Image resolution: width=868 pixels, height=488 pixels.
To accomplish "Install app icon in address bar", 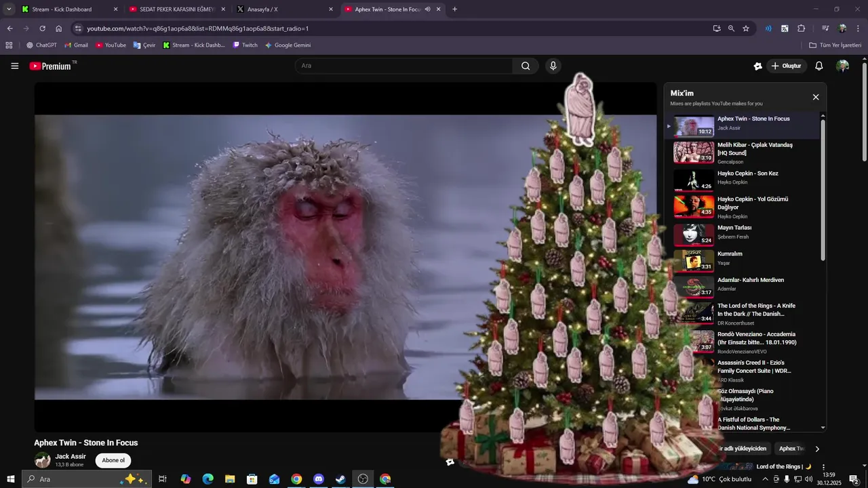I will pos(717,28).
